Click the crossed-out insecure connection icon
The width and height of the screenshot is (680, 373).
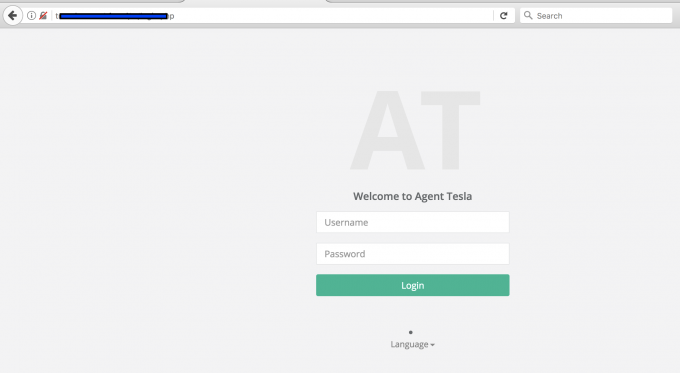tap(43, 16)
